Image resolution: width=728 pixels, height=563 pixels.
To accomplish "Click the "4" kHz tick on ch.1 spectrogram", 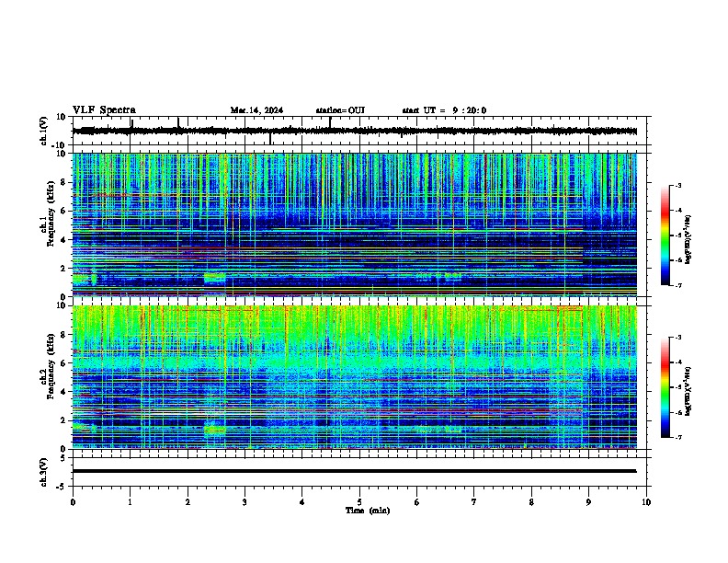I will tap(63, 240).
